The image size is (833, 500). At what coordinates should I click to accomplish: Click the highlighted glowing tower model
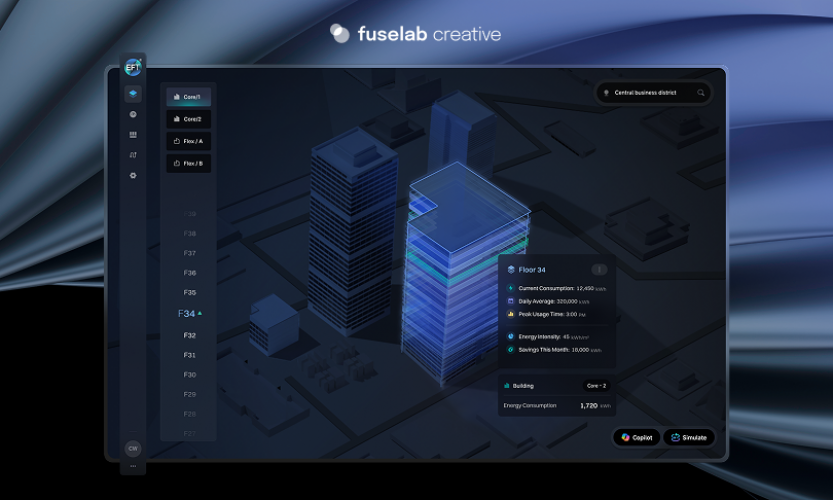[457, 276]
